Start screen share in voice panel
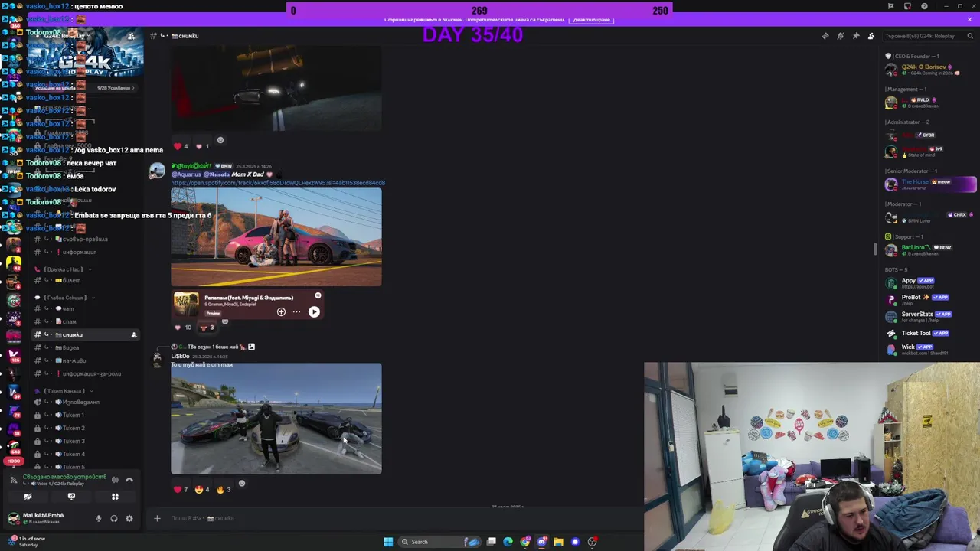Viewport: 980px width, 551px height. pyautogui.click(x=71, y=497)
